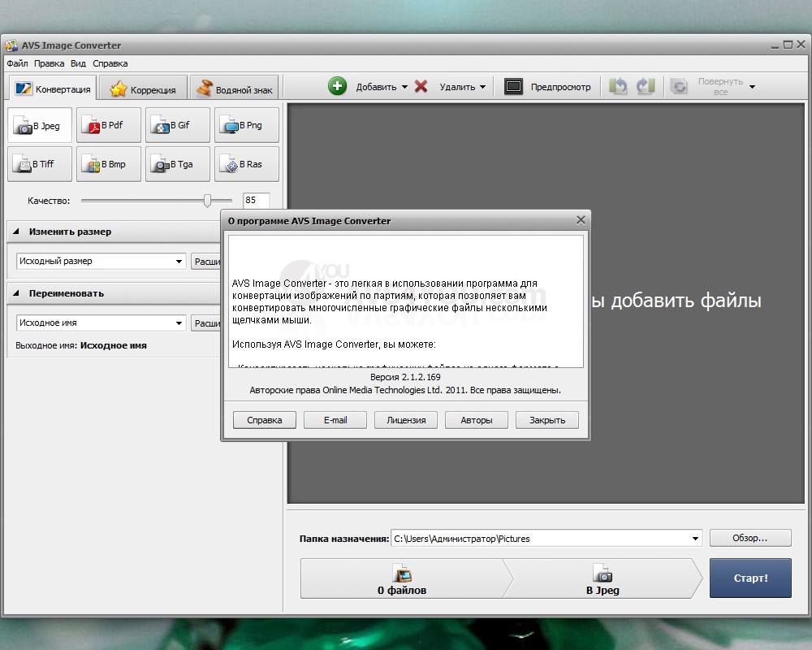Click the version text Версия 2.1.2.169
The image size is (812, 650).
[x=405, y=377]
